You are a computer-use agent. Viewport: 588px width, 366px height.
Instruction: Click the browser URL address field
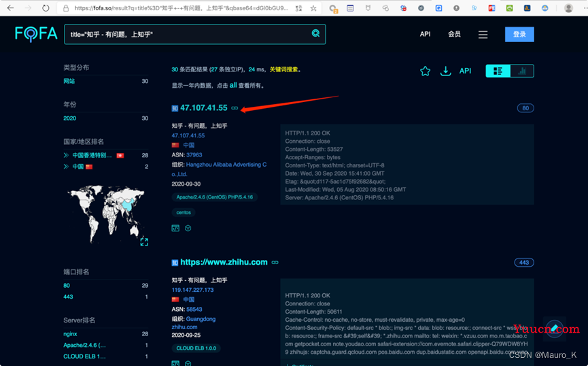click(181, 8)
